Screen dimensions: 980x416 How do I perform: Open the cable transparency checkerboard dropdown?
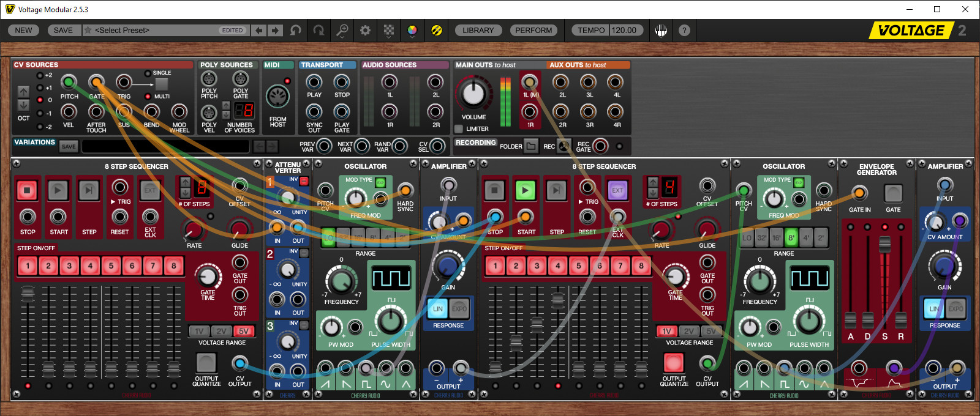pos(389,30)
